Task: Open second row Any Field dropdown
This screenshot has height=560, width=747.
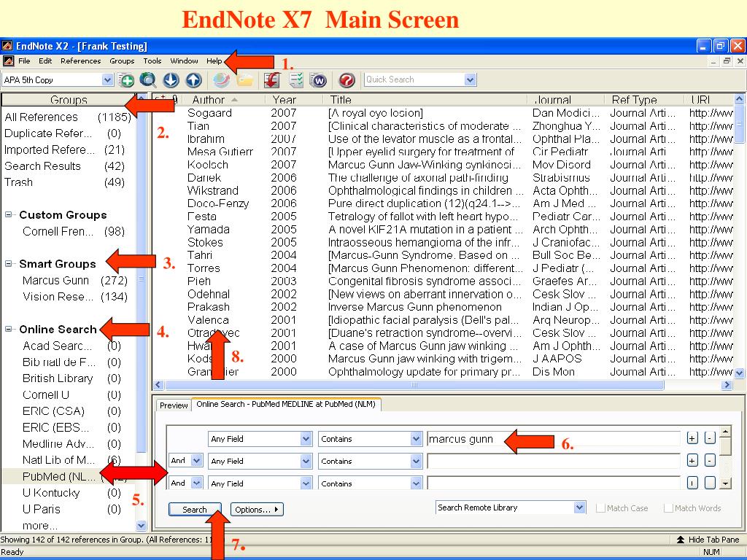Action: (306, 461)
